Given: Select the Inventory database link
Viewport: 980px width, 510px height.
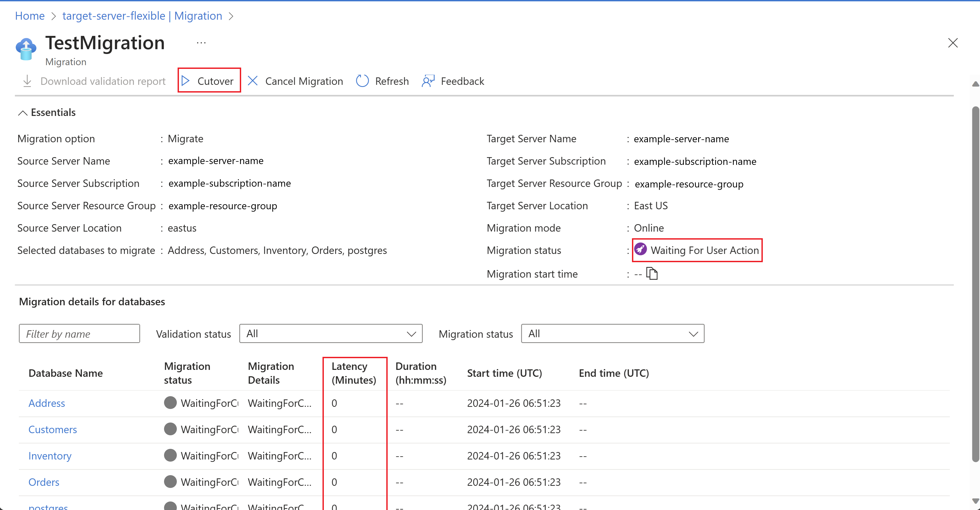Looking at the screenshot, I should [x=50, y=455].
